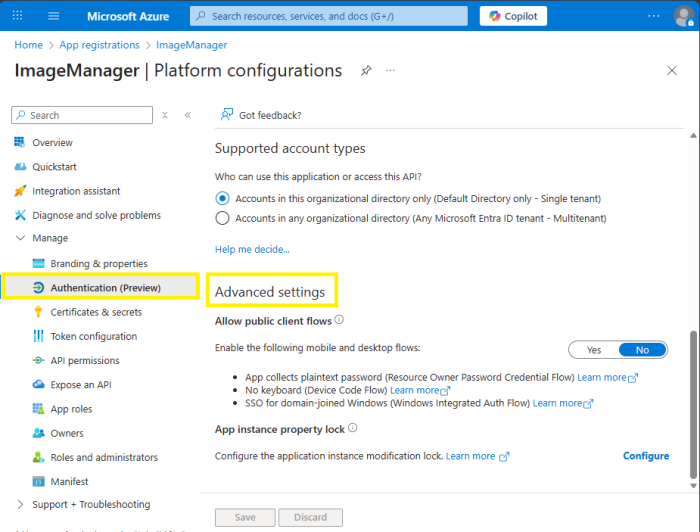Click info icon beside Allow public client flows
This screenshot has height=532, width=700.
coord(340,320)
